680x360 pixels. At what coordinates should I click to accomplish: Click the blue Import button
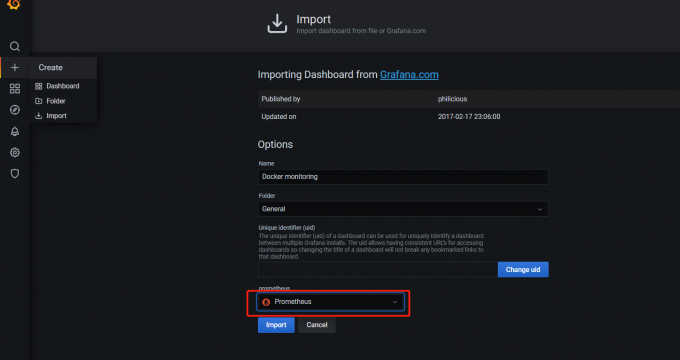pyautogui.click(x=276, y=325)
